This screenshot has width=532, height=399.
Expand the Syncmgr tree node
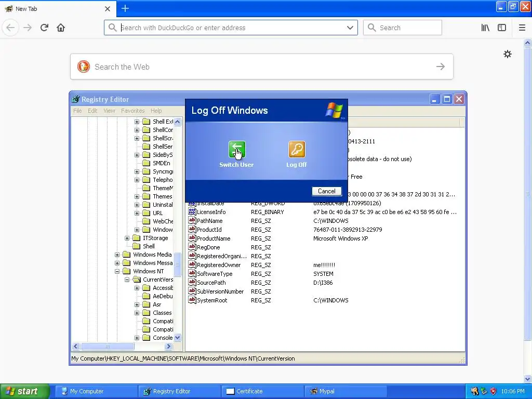tap(137, 171)
